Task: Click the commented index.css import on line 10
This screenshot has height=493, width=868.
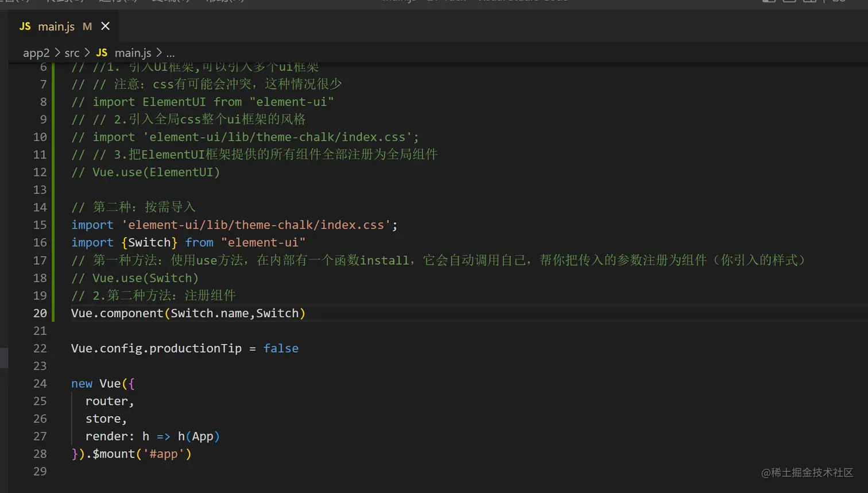Action: tap(245, 137)
